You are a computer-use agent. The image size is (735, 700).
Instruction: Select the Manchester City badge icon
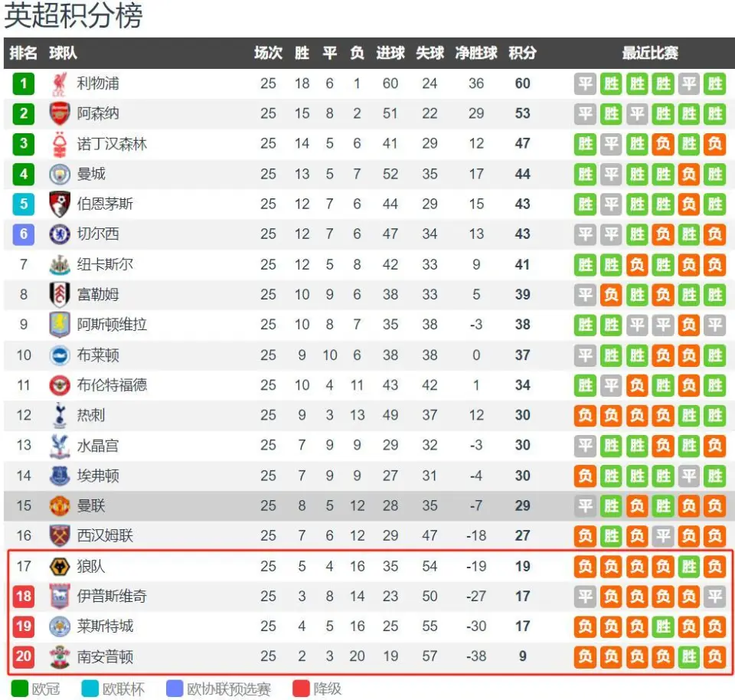[60, 175]
